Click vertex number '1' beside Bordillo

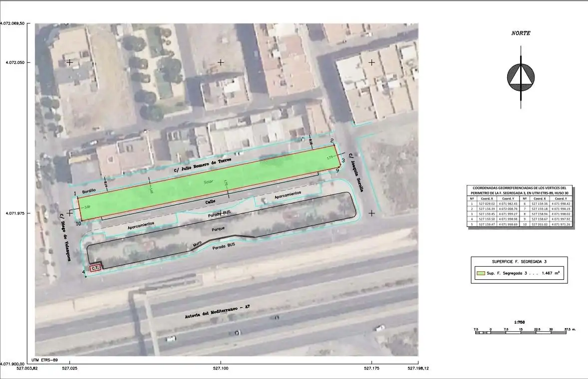point(75,193)
